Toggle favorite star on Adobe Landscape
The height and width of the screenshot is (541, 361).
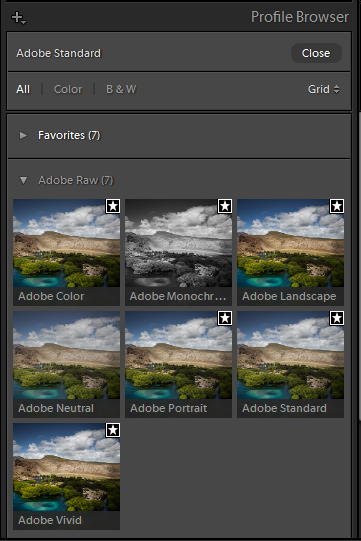pyautogui.click(x=337, y=206)
